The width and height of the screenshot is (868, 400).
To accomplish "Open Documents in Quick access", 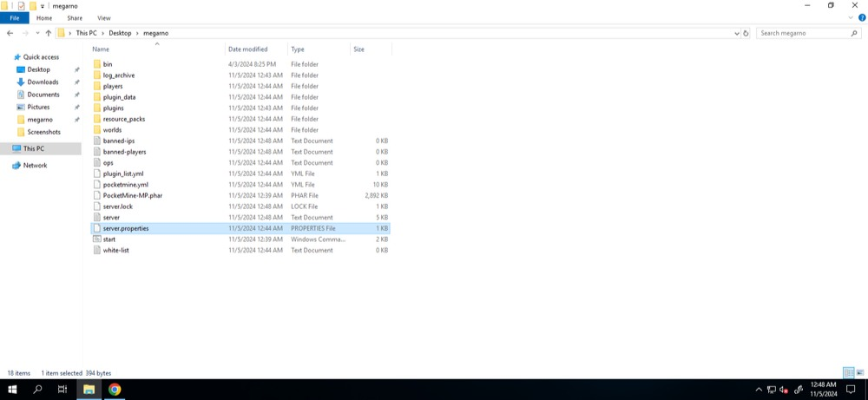I will [43, 95].
